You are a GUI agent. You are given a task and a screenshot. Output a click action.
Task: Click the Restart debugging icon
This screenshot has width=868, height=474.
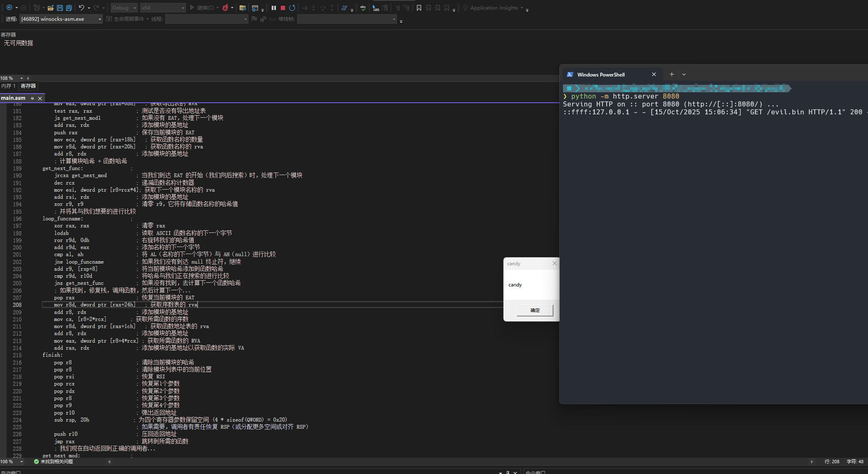click(292, 7)
